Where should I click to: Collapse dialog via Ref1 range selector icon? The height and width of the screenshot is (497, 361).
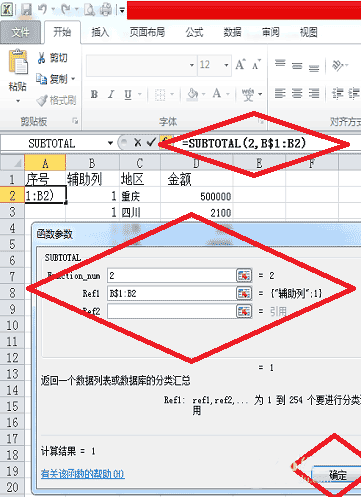(244, 293)
